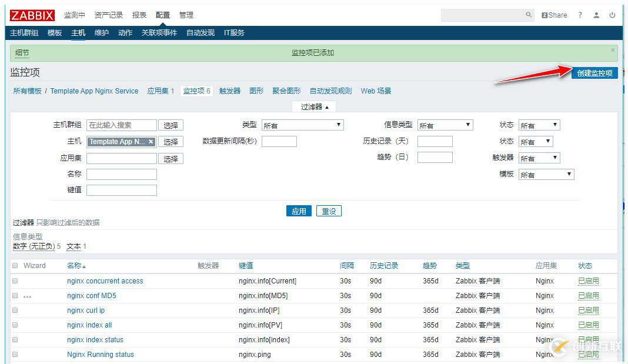This screenshot has height=364, width=628.
Task: Open the 资产记录 menu
Action: coord(109,15)
